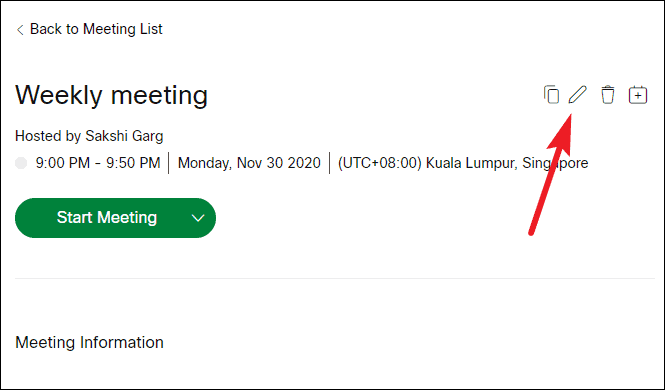Click the Monday, Nov 30 2020 date
Screen dimensions: 665x390
point(249,163)
